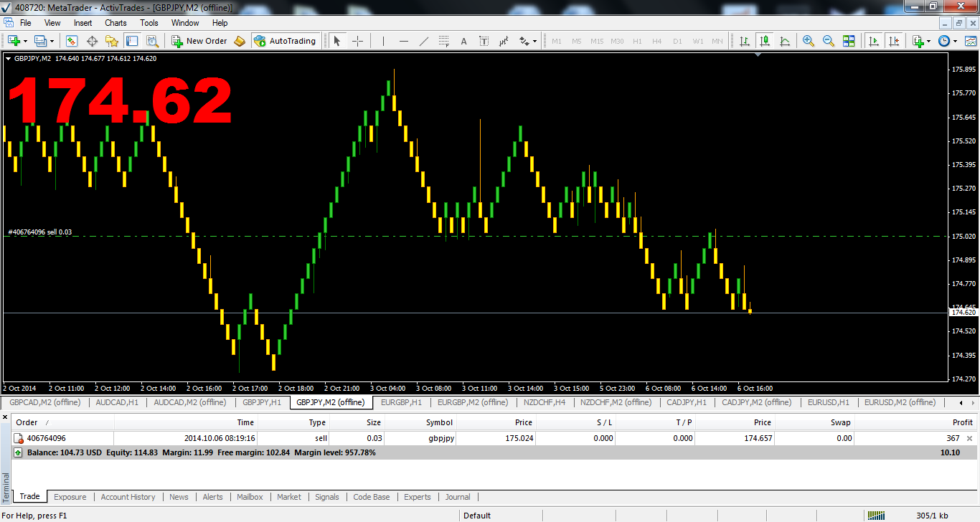Select the Crosshair tool
This screenshot has width=980, height=522.
pyautogui.click(x=357, y=41)
